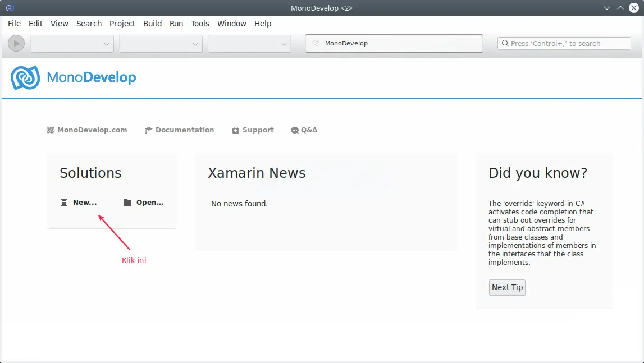Image resolution: width=644 pixels, height=363 pixels.
Task: Open the title bar chevron menu
Action: 606,8
